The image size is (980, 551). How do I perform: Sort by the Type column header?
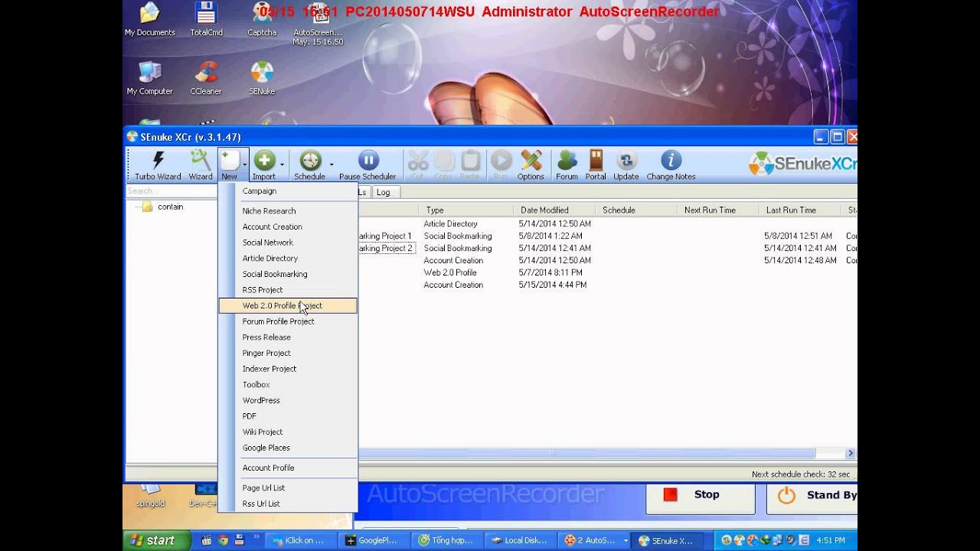[465, 210]
